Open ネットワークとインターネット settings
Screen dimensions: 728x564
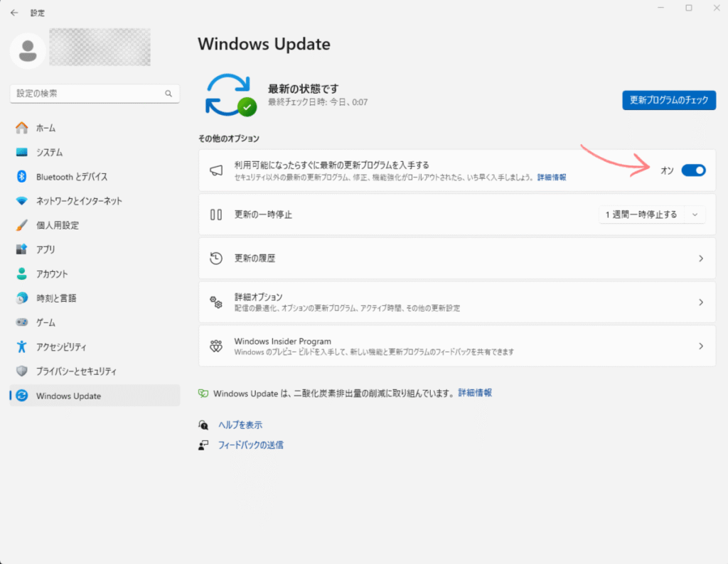(x=95, y=201)
